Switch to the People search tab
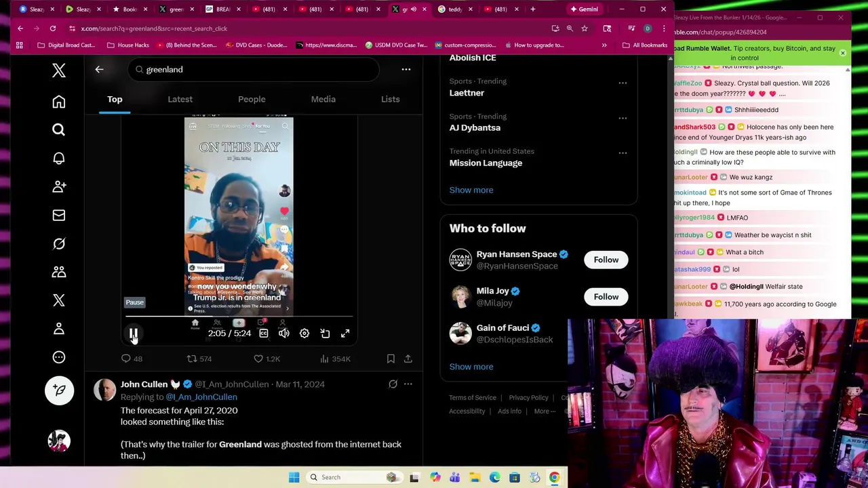The height and width of the screenshot is (488, 868). pos(252,99)
